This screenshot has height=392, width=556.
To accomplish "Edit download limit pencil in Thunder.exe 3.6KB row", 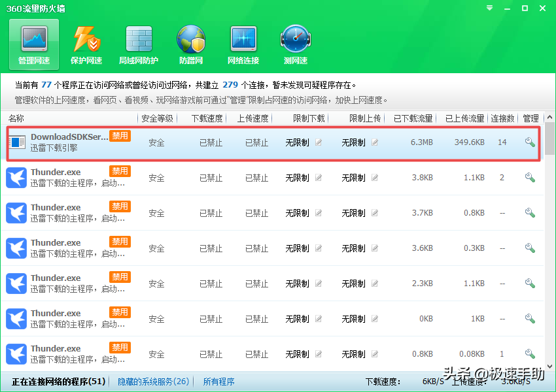I will pyautogui.click(x=319, y=248).
